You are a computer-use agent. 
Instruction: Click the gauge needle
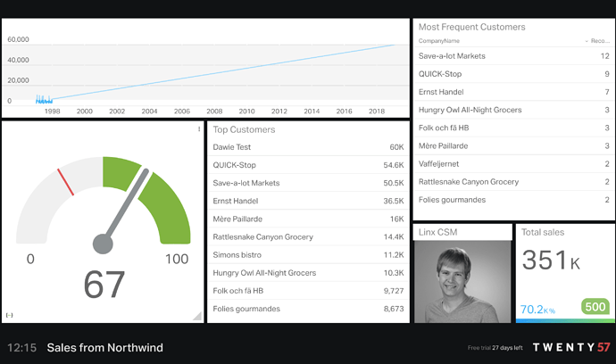point(125,208)
